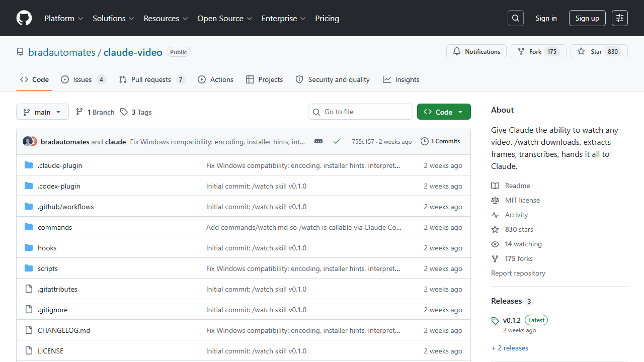Open the appearance settings icon button

tap(620, 18)
